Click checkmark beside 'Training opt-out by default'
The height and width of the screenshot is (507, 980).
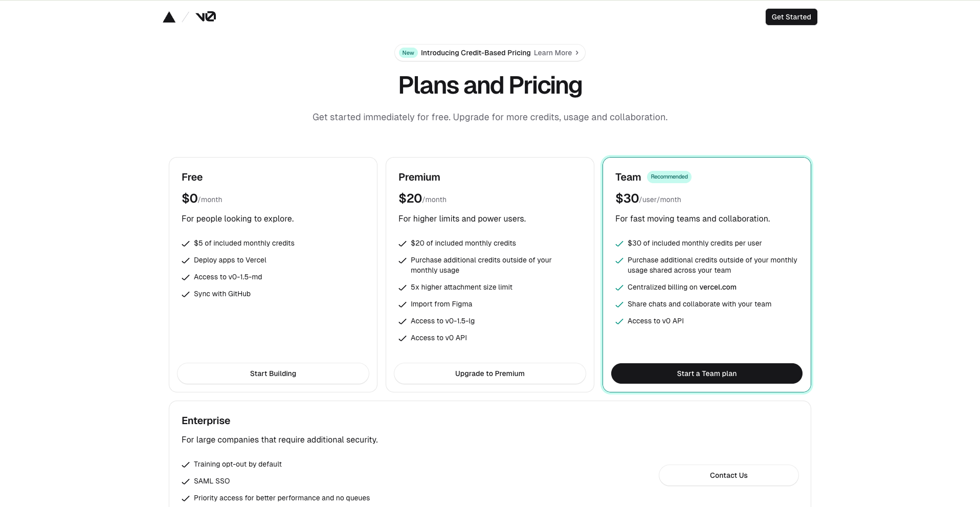(x=186, y=465)
